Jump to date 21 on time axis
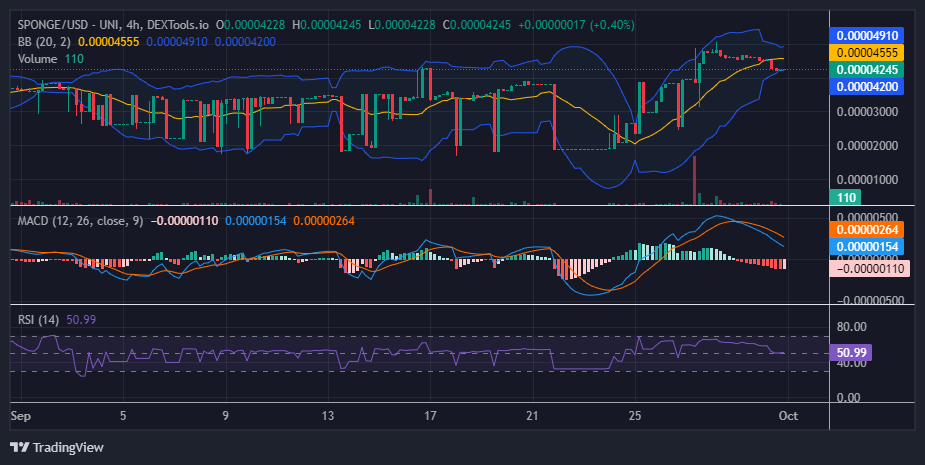Viewport: 925px width, 465px height. point(532,416)
